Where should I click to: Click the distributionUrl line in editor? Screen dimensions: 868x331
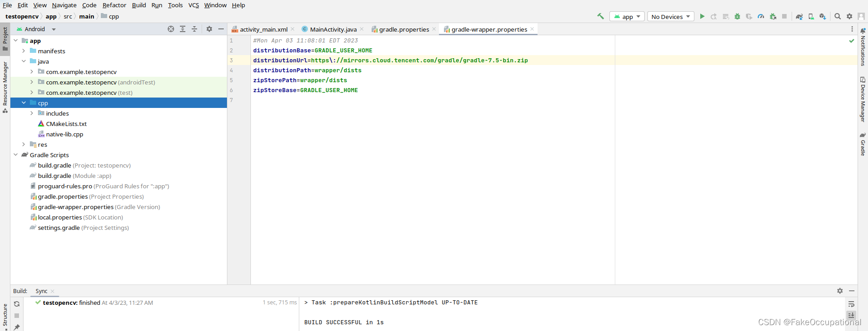pos(390,60)
